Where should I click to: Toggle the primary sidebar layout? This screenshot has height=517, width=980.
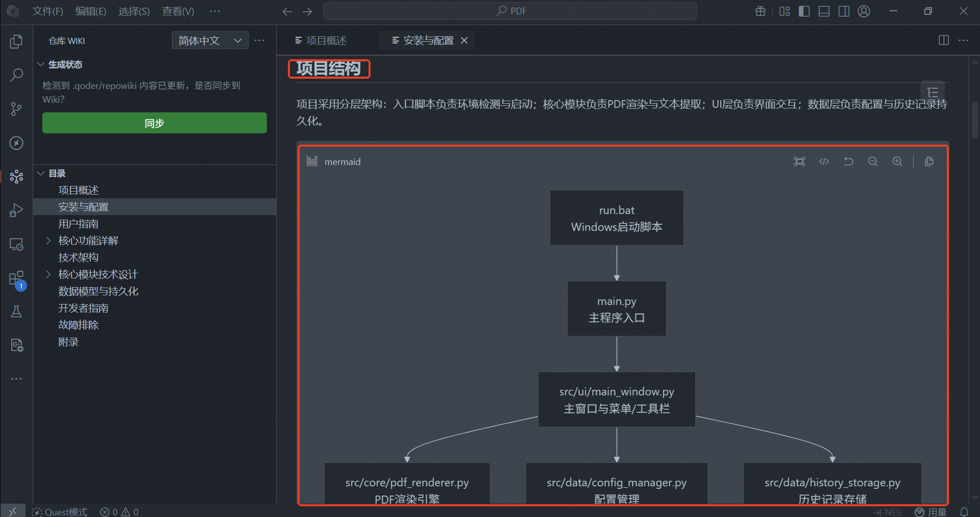pyautogui.click(x=804, y=11)
